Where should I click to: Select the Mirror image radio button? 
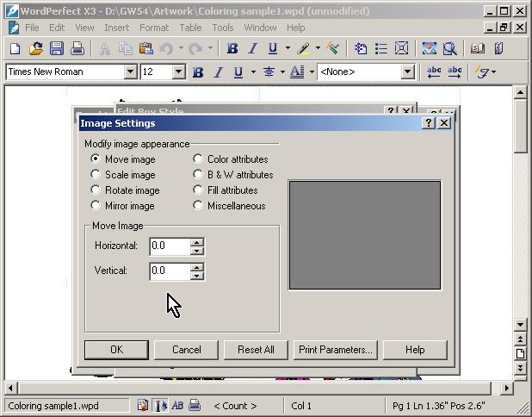point(96,205)
